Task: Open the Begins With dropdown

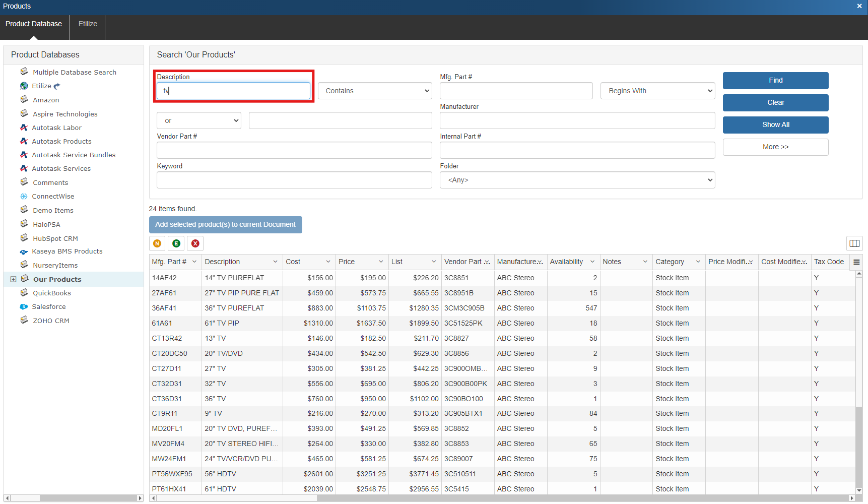Action: (657, 91)
